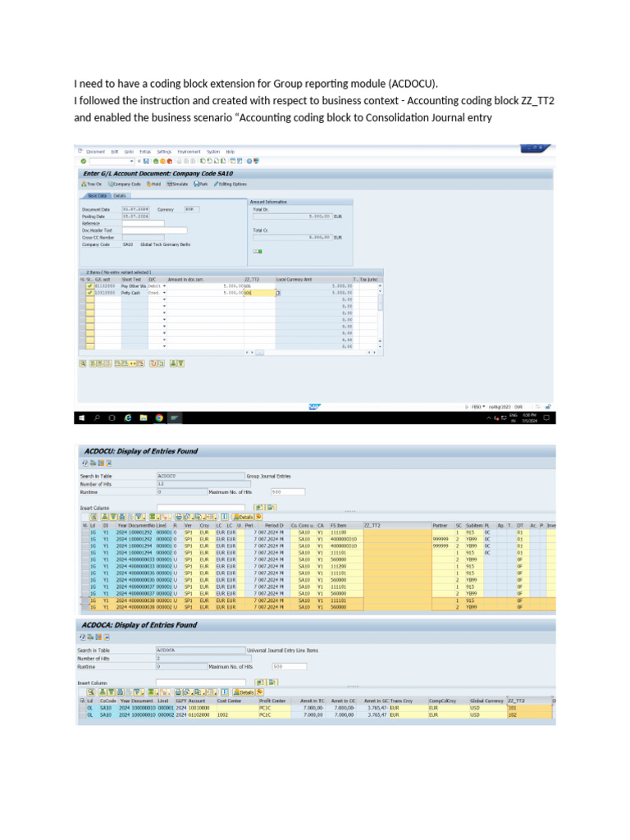Viewport: 630px width, 840px height.
Task: Click the ACDOCA Maximum No. of Hits field
Action: click(290, 666)
